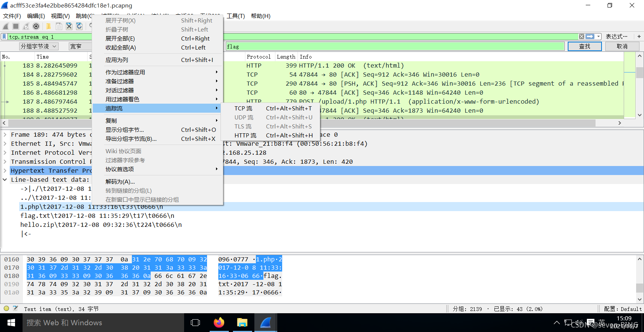Image resolution: width=644 pixels, height=332 pixels.
Task: Choose 导出分组字节流(B) entry
Action: [158, 139]
